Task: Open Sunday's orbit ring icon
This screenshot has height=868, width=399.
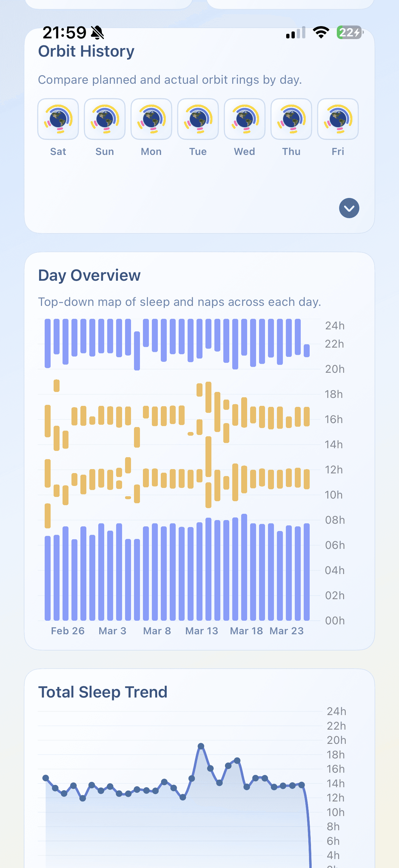Action: (105, 119)
